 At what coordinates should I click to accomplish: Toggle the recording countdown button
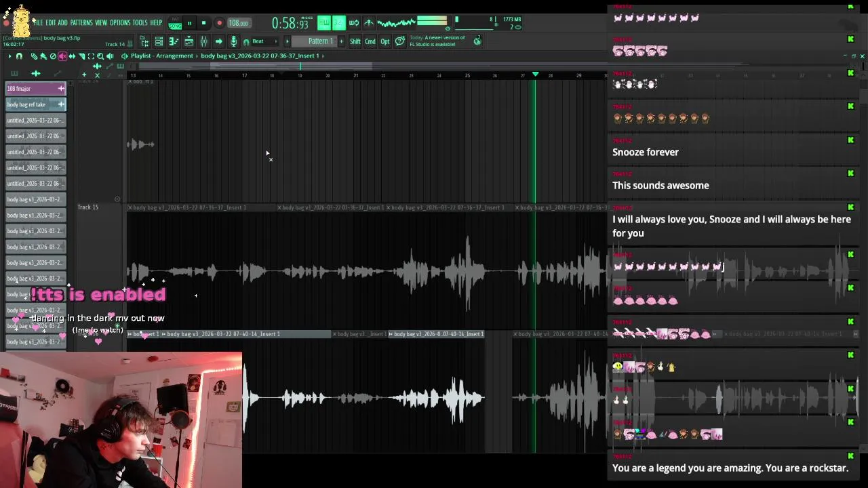[339, 22]
